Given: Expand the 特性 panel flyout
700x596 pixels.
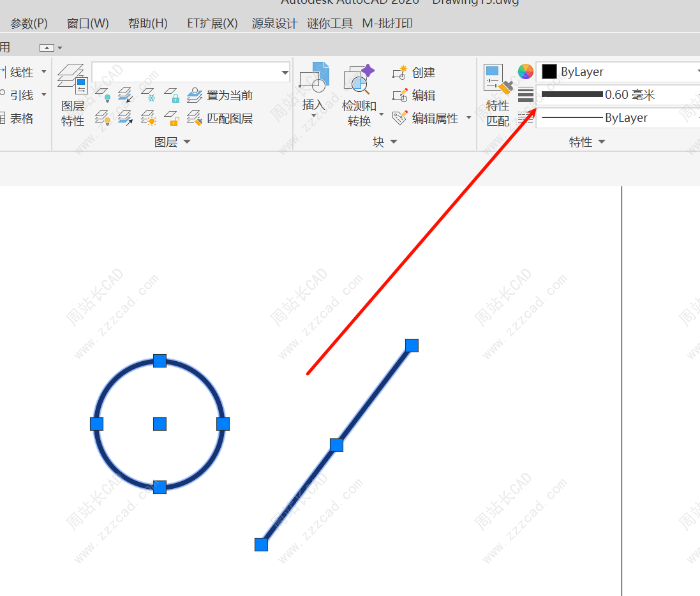Looking at the screenshot, I should (x=587, y=142).
